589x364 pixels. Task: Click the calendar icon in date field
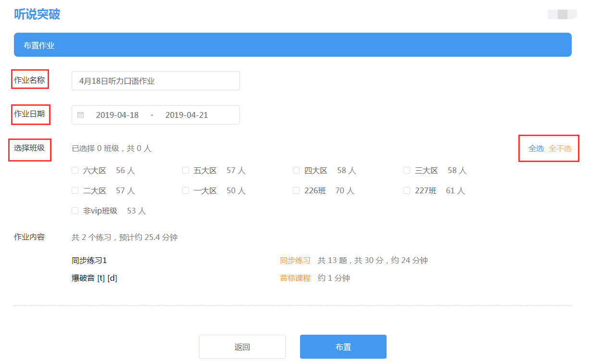pos(80,115)
